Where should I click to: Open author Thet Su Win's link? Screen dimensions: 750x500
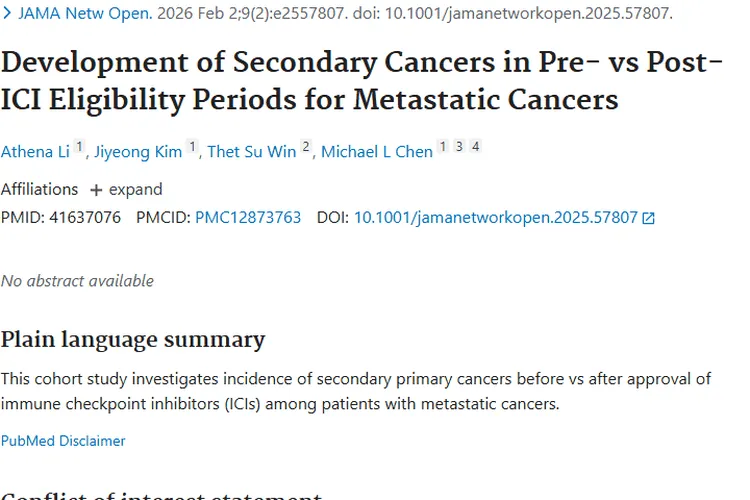[251, 152]
